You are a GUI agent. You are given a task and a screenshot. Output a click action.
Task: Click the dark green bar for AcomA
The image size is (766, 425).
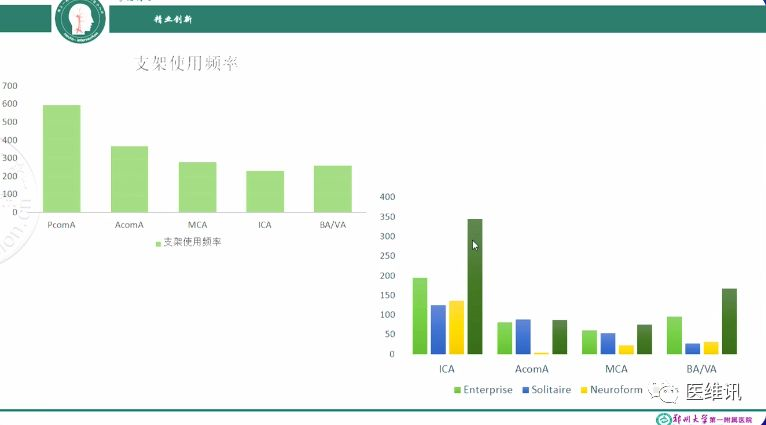click(x=560, y=337)
